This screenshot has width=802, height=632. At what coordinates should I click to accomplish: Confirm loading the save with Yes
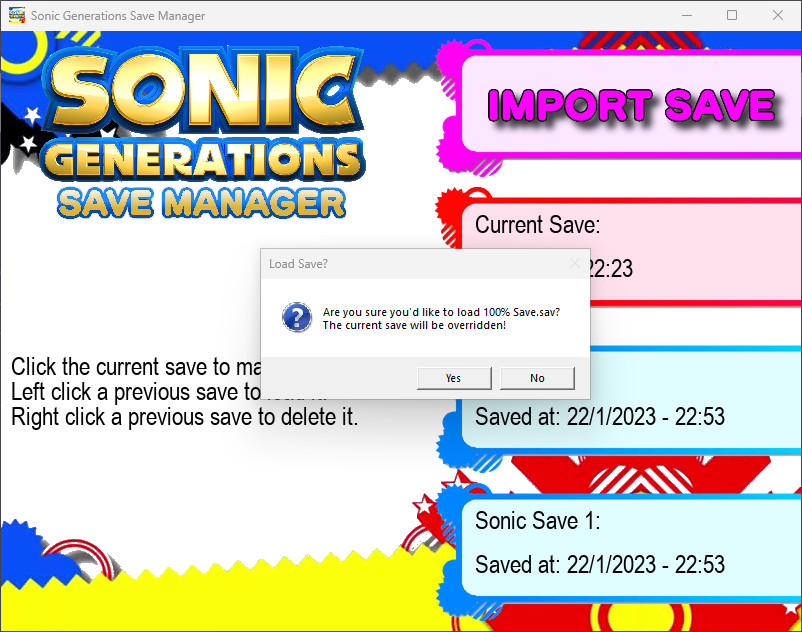point(453,378)
